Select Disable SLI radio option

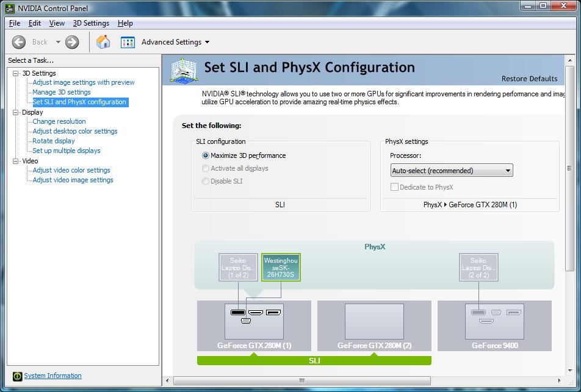click(206, 181)
